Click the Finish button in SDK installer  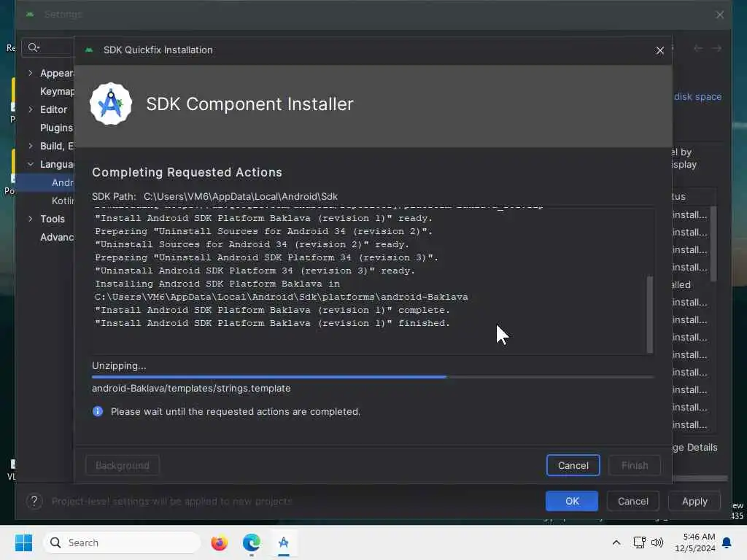click(634, 465)
